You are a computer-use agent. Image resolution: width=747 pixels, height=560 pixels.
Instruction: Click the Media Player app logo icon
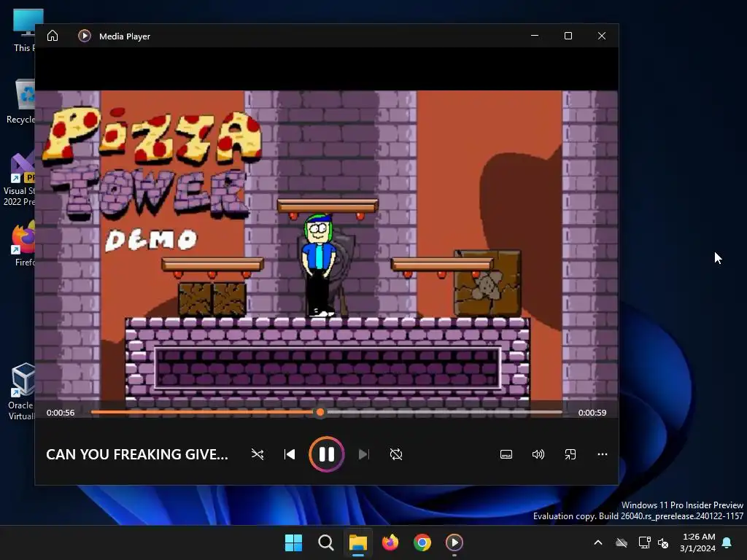[x=85, y=36]
